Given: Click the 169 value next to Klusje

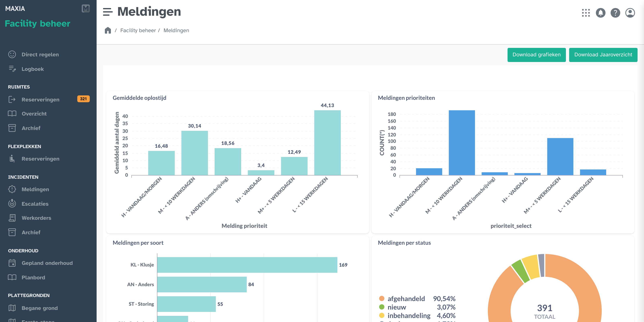Looking at the screenshot, I should click(x=343, y=265).
